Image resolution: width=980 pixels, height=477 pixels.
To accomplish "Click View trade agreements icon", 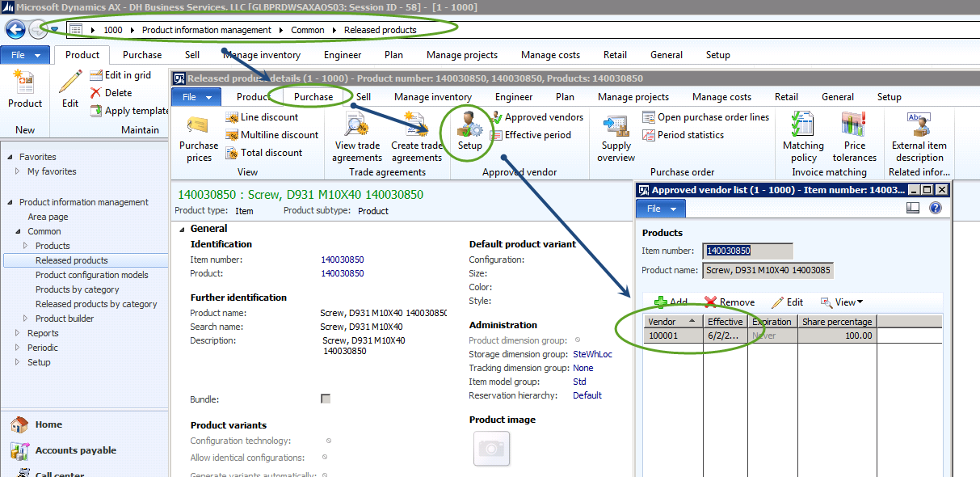I will (357, 138).
